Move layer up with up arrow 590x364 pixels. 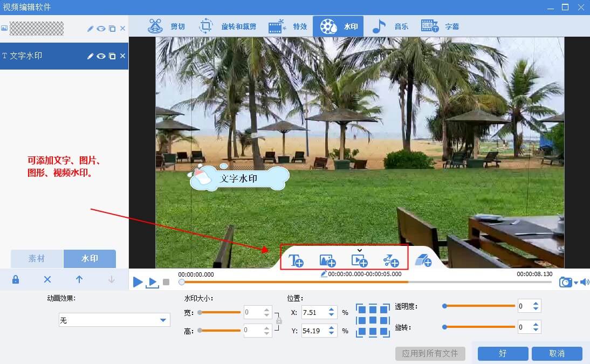tap(79, 279)
